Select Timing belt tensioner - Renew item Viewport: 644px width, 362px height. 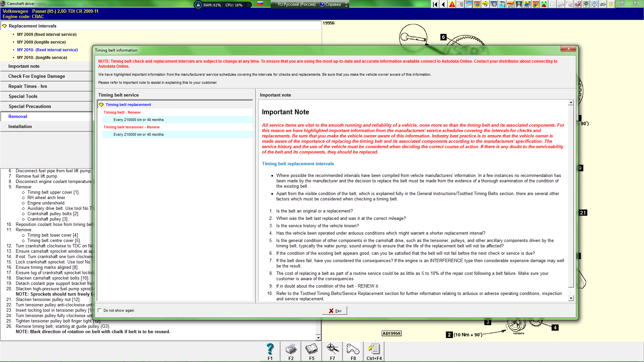[x=131, y=127]
